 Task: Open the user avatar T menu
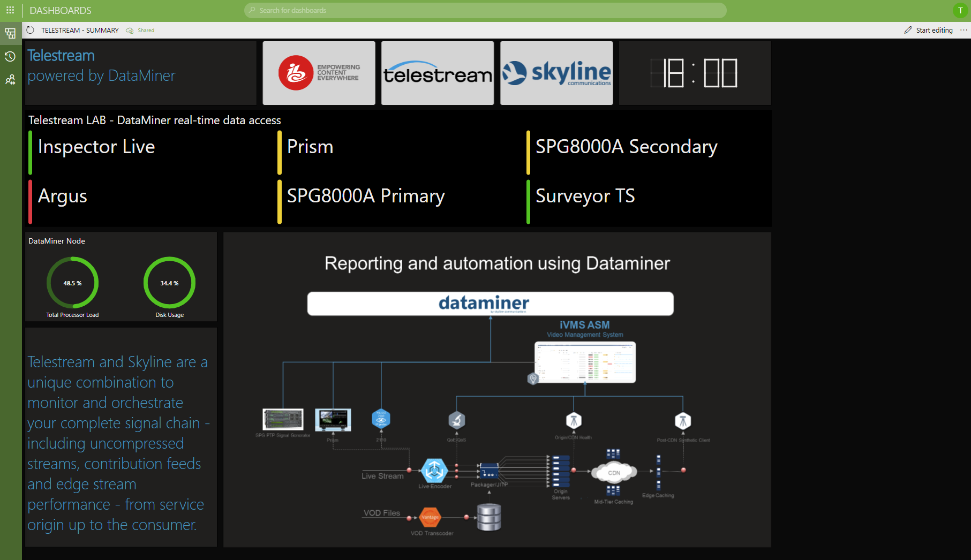[960, 10]
